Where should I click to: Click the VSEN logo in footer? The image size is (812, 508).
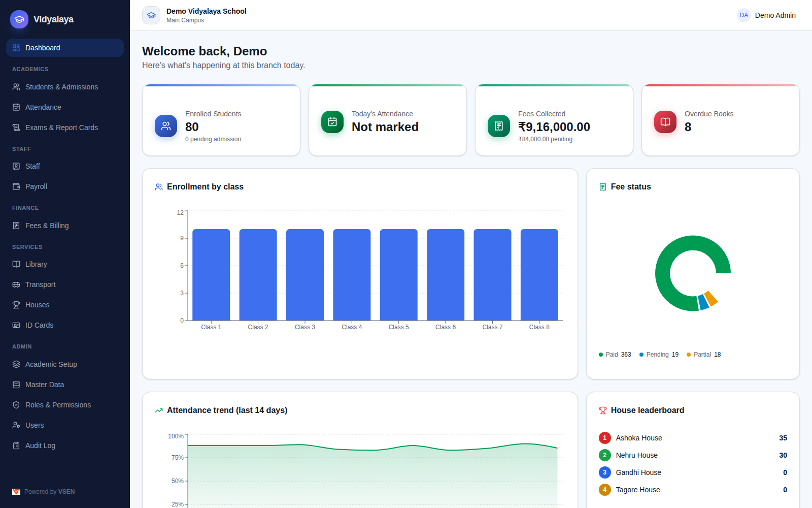click(16, 492)
